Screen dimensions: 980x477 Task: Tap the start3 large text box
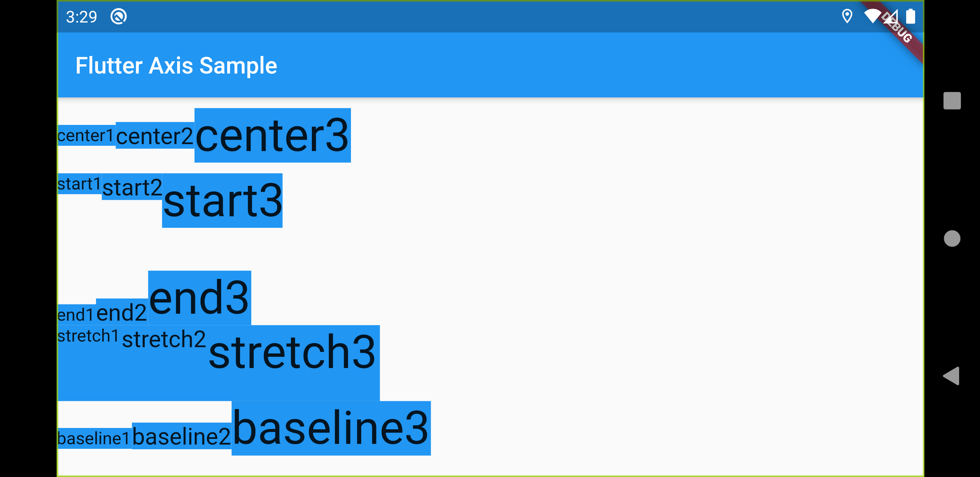(x=222, y=200)
